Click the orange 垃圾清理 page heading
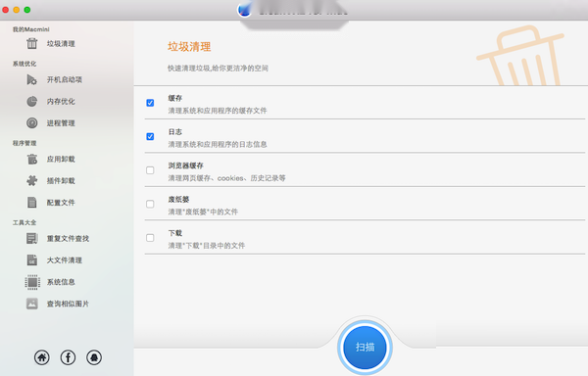This screenshot has width=588, height=376. tap(189, 47)
